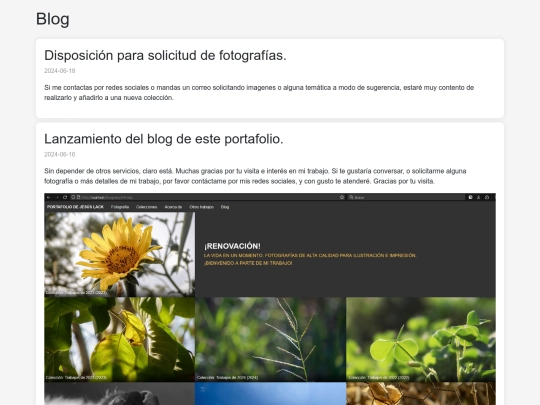Click the "¡RENOVACIÓN!" banner heading
Screen dimensions: 540x405
(x=232, y=246)
